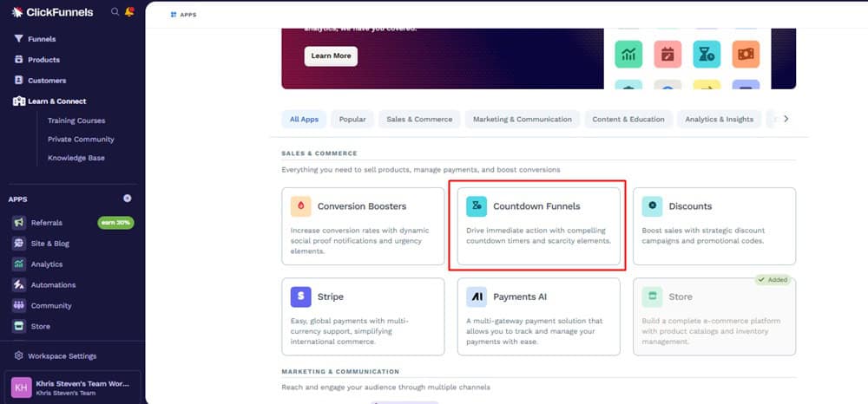Viewport: 868px width, 404px height.
Task: Click the Products icon in sidebar
Action: tap(19, 60)
